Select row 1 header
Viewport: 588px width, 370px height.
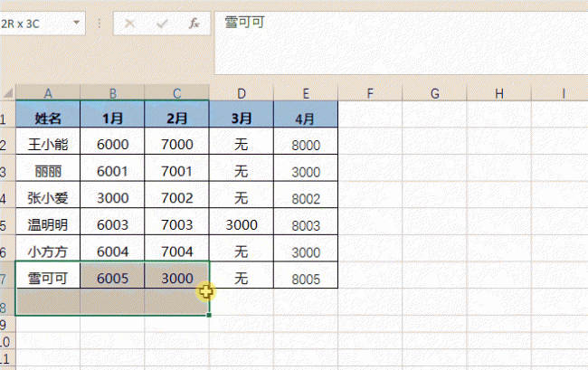[7, 114]
